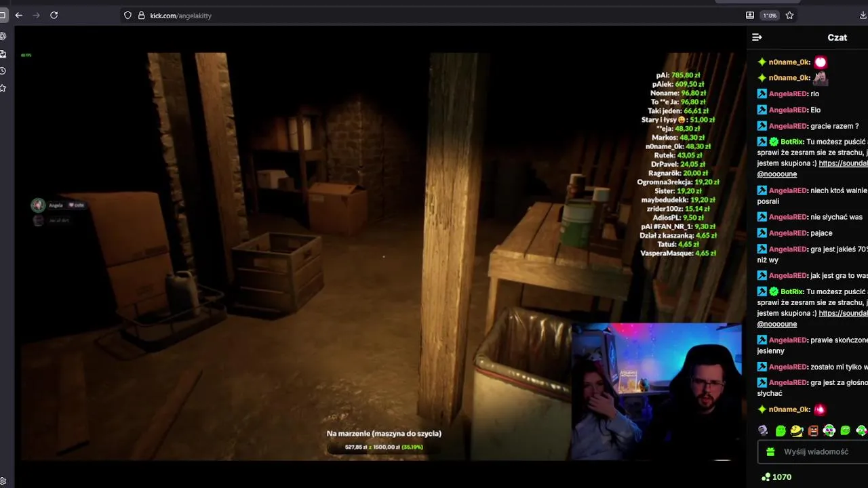Click AngelaRED username on 'pajace' message
This screenshot has height=488, width=868.
(x=788, y=233)
